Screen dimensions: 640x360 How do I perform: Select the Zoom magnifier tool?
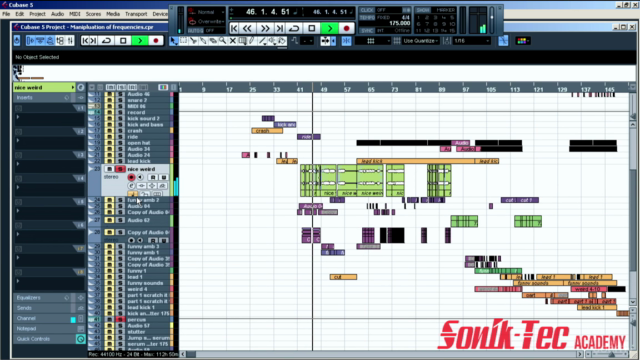(x=223, y=41)
